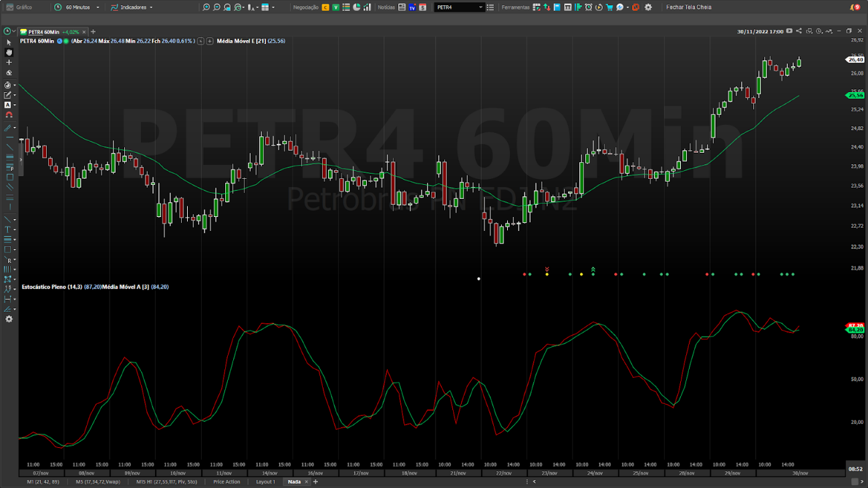Image resolution: width=868 pixels, height=488 pixels.
Task: Expand the left toolbar side handle arrow
Action: coord(21,160)
